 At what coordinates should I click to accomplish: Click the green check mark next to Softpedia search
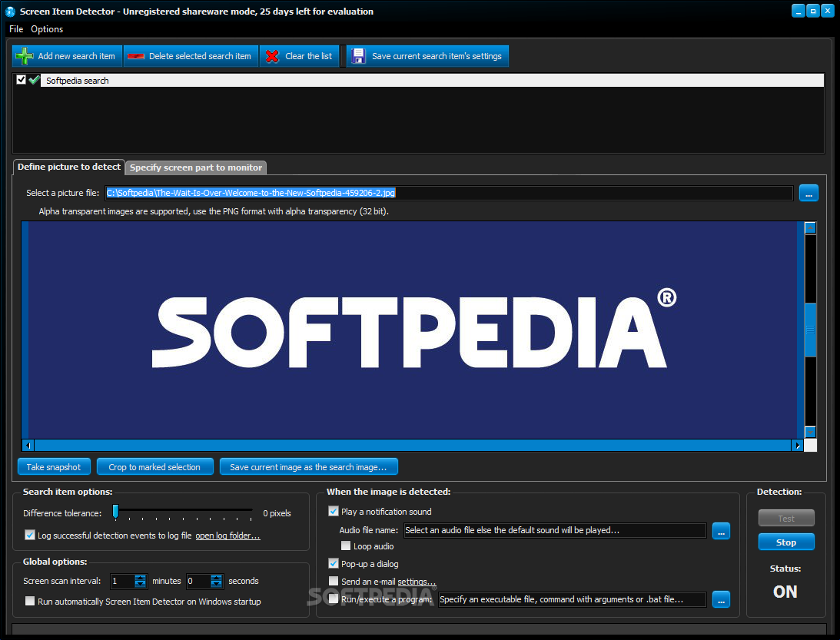(35, 80)
